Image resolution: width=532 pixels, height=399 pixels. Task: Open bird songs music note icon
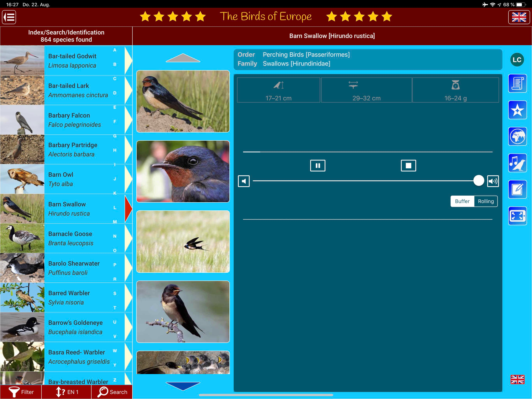517,163
